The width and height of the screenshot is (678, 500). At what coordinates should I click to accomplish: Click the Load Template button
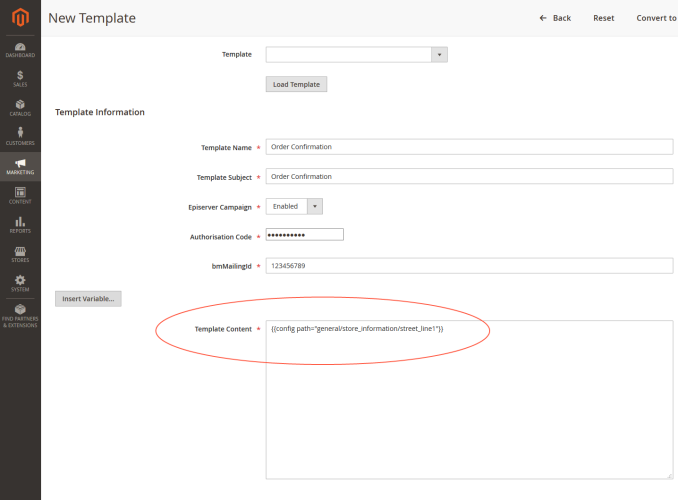[296, 84]
